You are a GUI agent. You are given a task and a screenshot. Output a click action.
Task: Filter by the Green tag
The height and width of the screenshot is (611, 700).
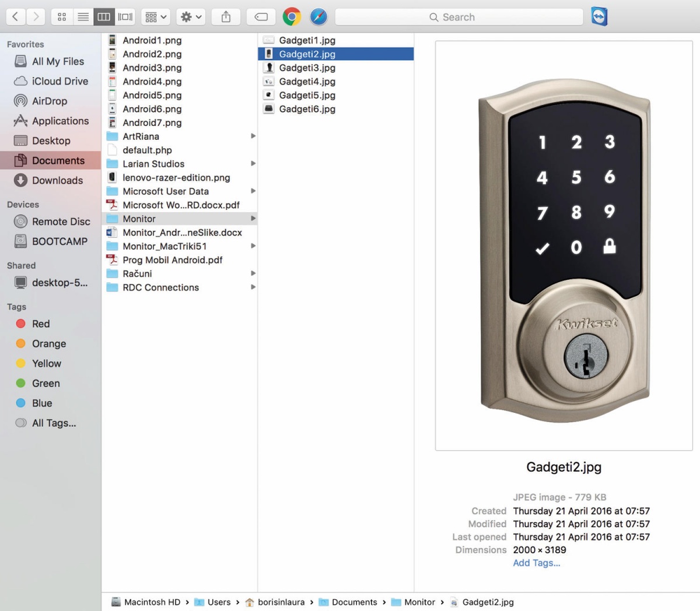(x=50, y=383)
